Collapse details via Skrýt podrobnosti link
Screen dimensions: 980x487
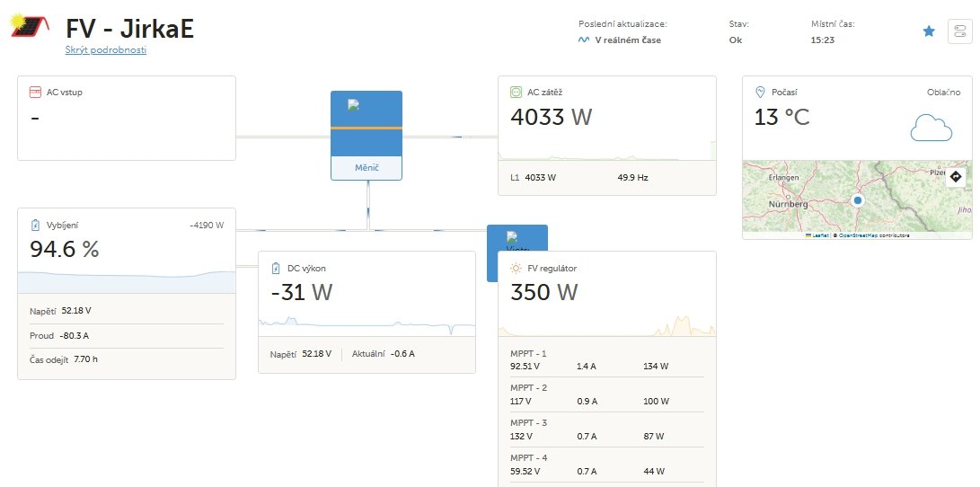pyautogui.click(x=106, y=50)
